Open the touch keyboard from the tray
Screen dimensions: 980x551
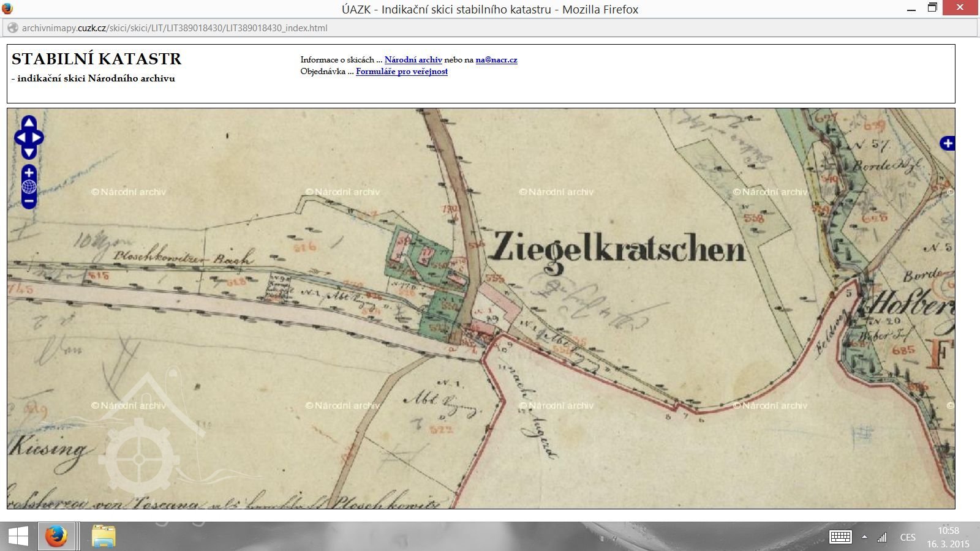pos(840,537)
